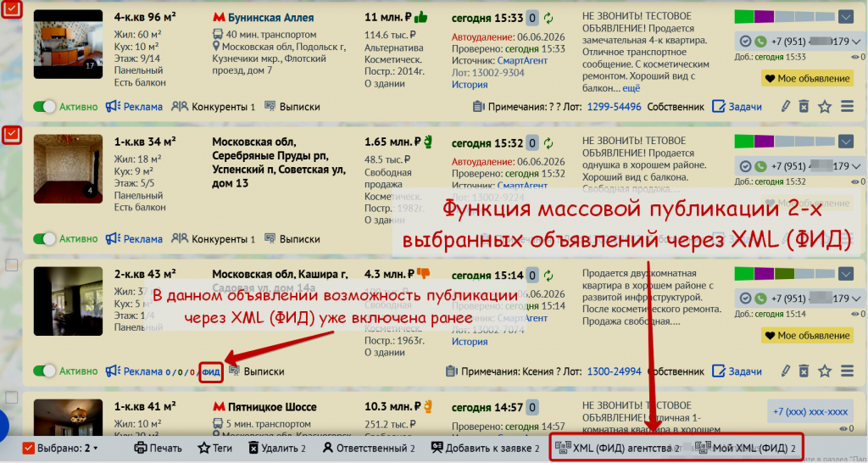Open lot link 1299-54496

tap(614, 106)
